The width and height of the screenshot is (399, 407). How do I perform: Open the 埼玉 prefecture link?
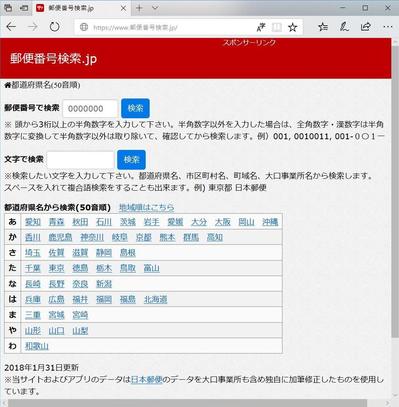click(x=33, y=253)
